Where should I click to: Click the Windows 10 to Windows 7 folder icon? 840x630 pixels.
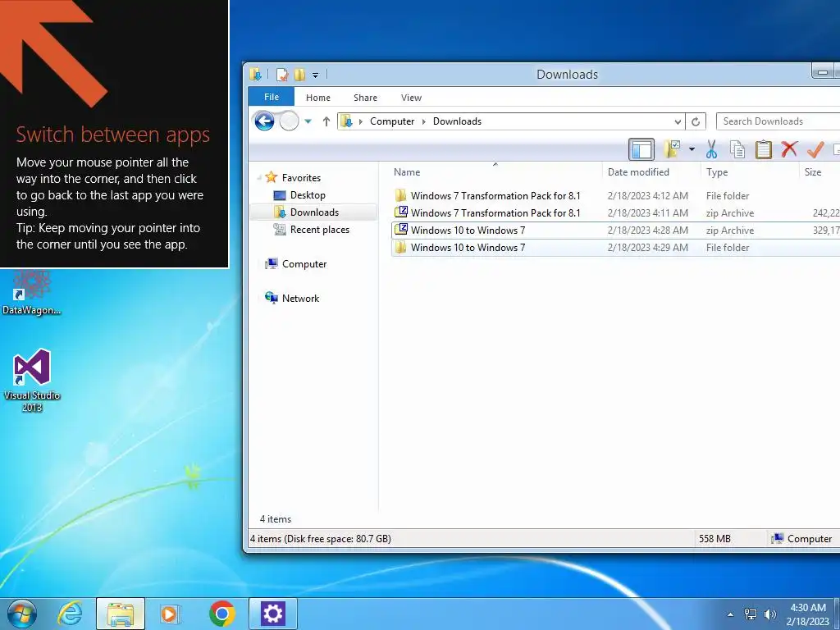[x=400, y=247]
